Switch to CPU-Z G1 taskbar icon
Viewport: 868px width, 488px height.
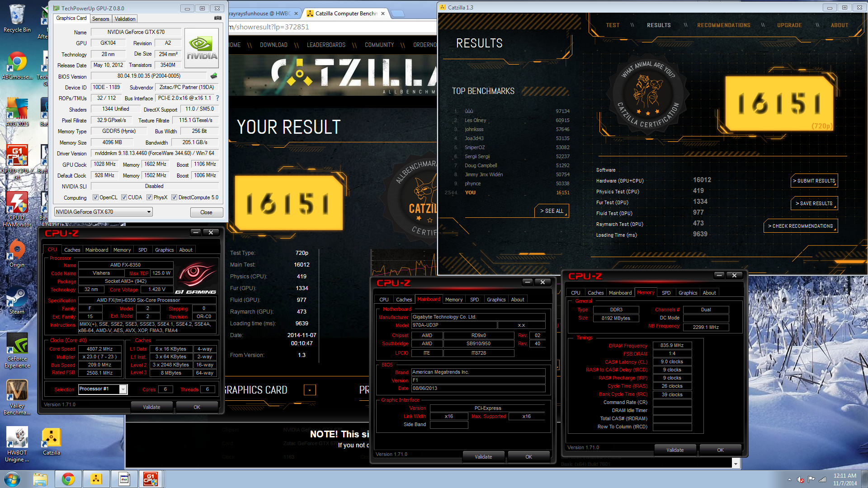click(x=151, y=479)
